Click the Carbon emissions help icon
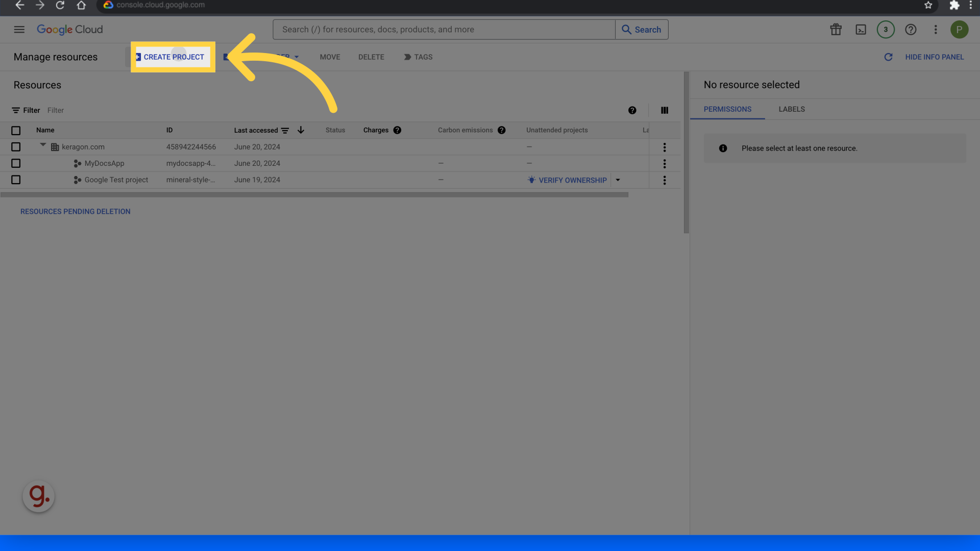 [x=501, y=130]
